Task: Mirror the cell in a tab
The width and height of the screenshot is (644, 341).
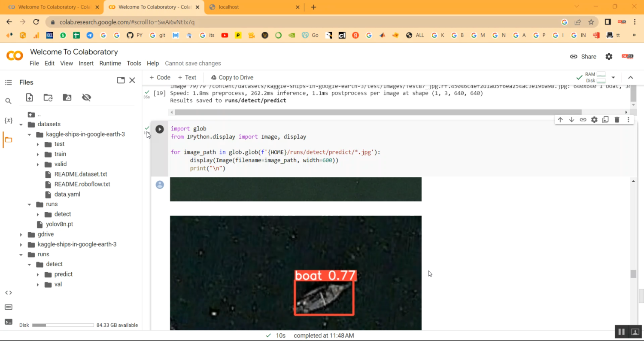Action: (605, 120)
